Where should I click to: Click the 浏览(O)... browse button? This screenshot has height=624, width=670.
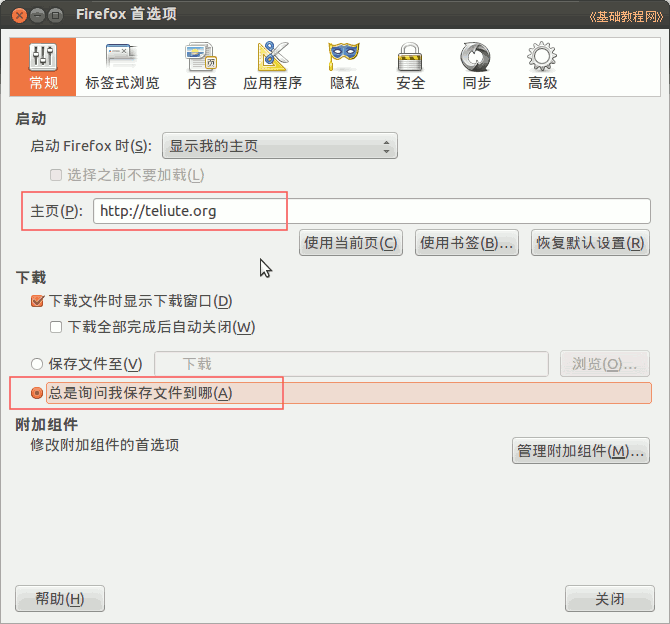[605, 364]
